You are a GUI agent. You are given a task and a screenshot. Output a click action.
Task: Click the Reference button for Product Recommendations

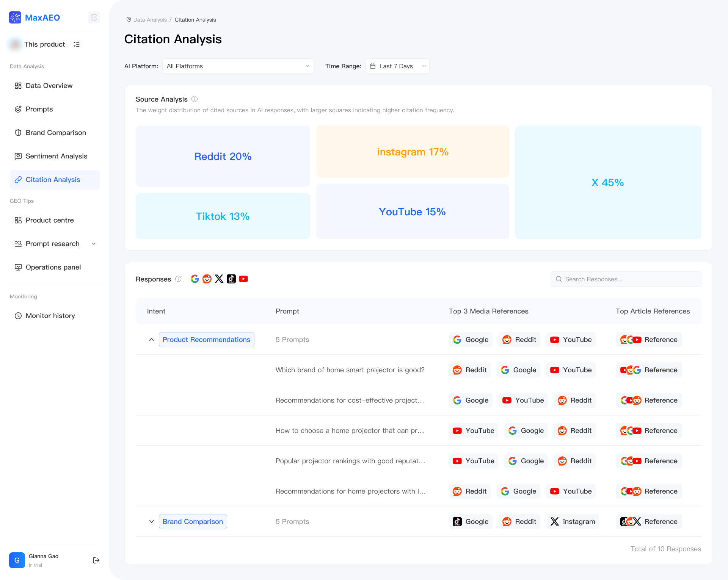[x=648, y=340]
